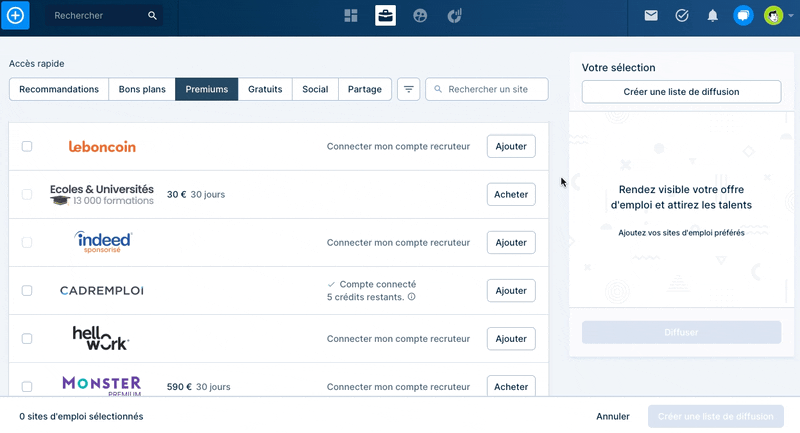The height and width of the screenshot is (433, 800).
Task: Check the Monster Premium checkbox
Action: pyautogui.click(x=27, y=387)
